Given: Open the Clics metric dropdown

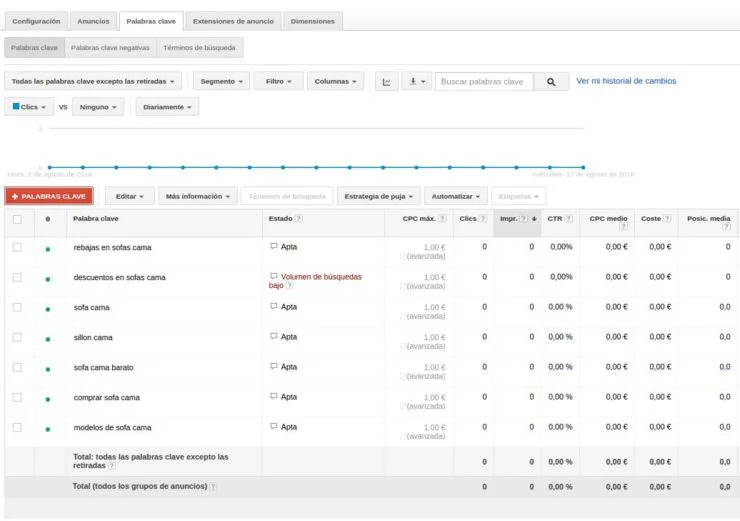Looking at the screenshot, I should coord(29,107).
